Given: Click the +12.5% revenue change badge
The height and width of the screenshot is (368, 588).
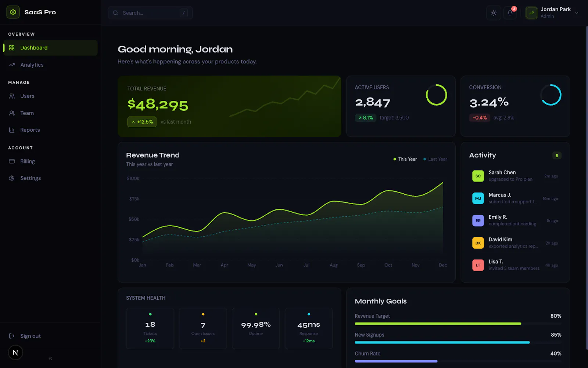Looking at the screenshot, I should coord(142,122).
